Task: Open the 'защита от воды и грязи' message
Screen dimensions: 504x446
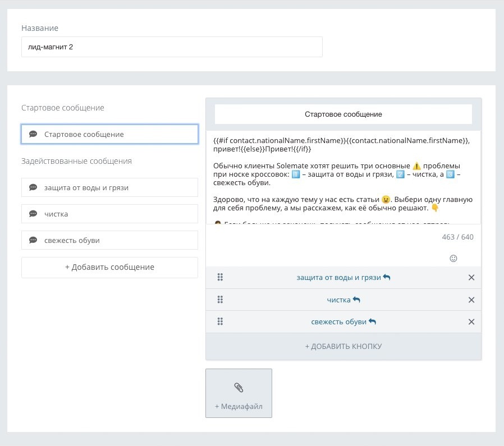Action: pyautogui.click(x=109, y=187)
